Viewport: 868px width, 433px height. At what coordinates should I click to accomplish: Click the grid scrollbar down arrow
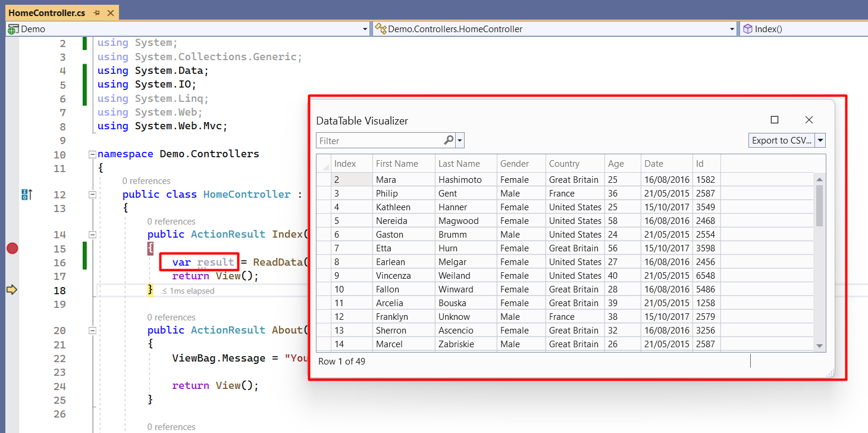(x=819, y=346)
